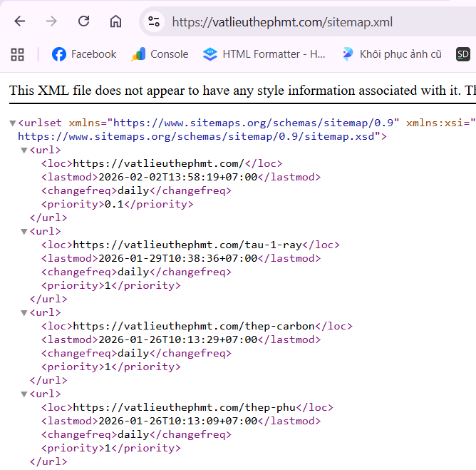Viewport: 476px width, 470px height.
Task: Open the browser home page
Action: [115, 21]
